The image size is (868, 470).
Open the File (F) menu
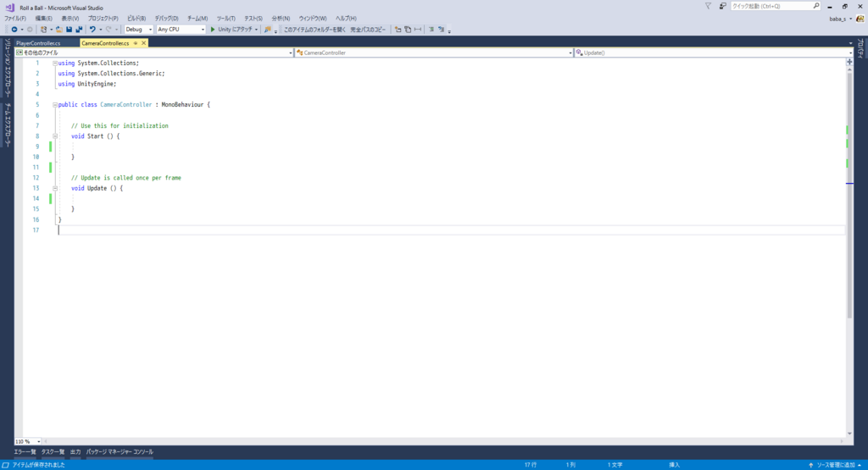[15, 19]
